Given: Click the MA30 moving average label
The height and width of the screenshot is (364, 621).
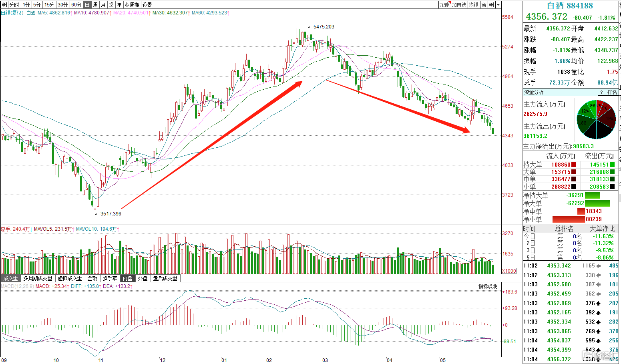Looking at the screenshot, I should click(x=171, y=13).
